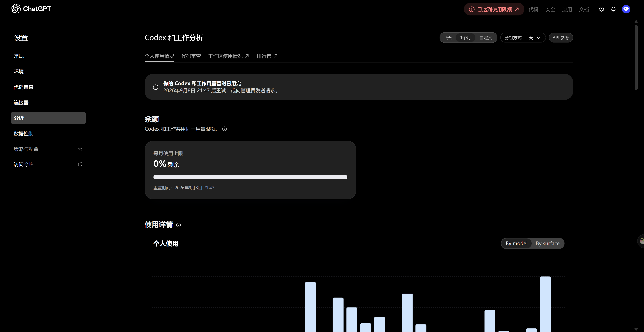Open the blue profile avatar menu
Image resolution: width=644 pixels, height=332 pixels.
(626, 9)
